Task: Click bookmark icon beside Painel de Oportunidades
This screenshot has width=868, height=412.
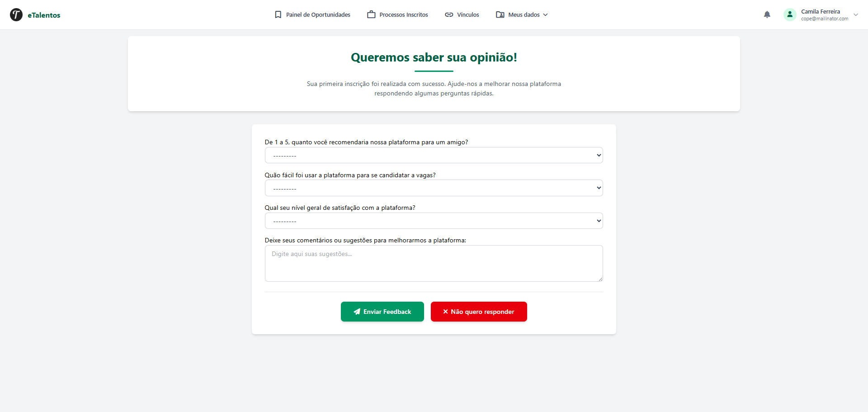Action: pyautogui.click(x=278, y=14)
